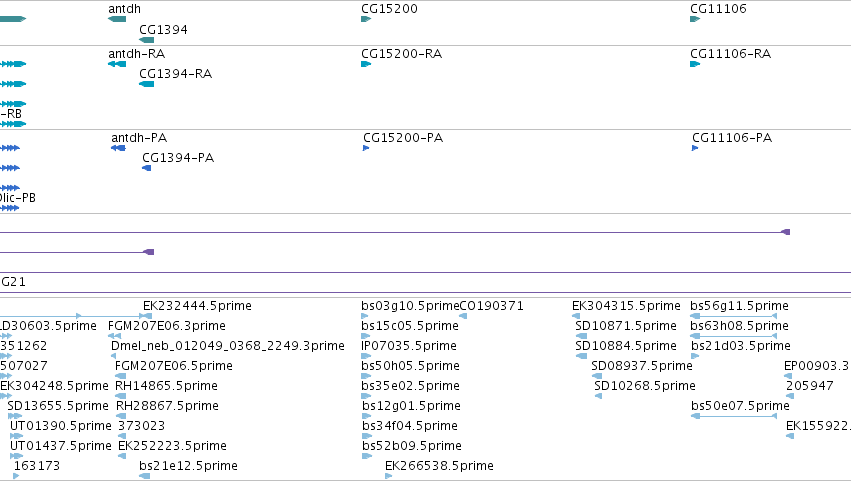Select the SD10871.5prime EST glyph
851x481 pixels.
point(581,336)
